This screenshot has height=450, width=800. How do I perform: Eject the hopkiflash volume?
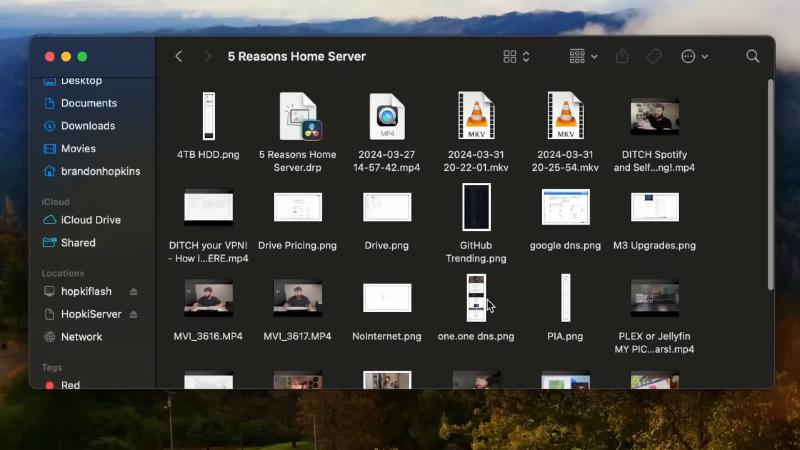(133, 291)
